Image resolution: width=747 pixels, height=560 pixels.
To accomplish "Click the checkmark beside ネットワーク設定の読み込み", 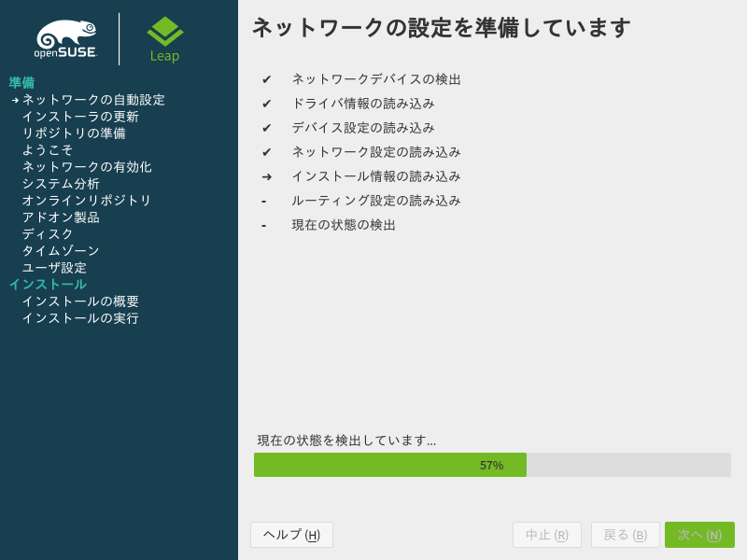I will click(267, 152).
